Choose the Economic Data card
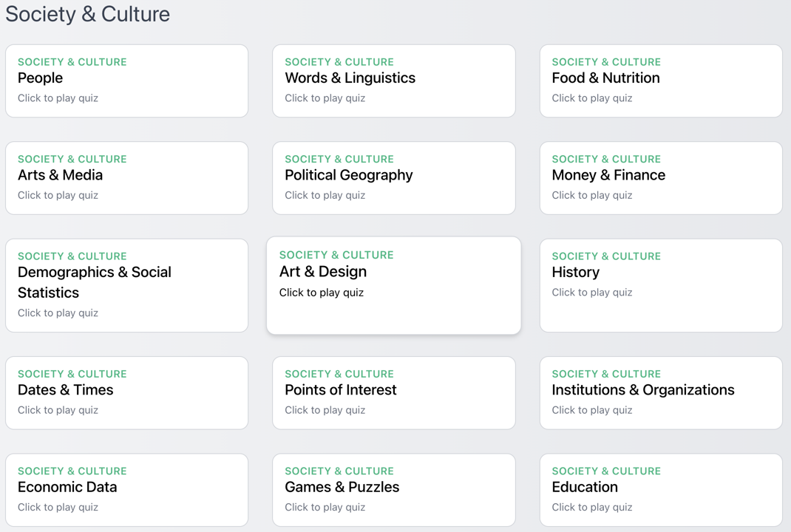791x532 pixels. (x=126, y=489)
